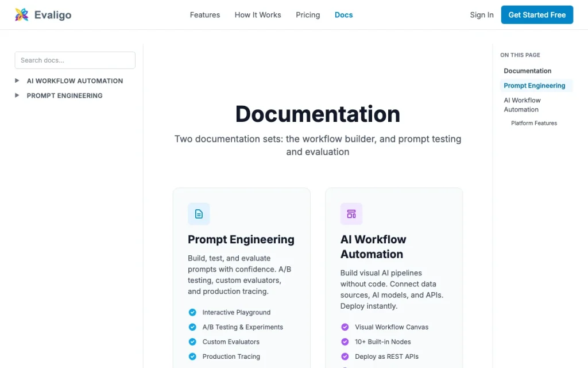Jump to Platform Features in page outline

[x=534, y=123]
